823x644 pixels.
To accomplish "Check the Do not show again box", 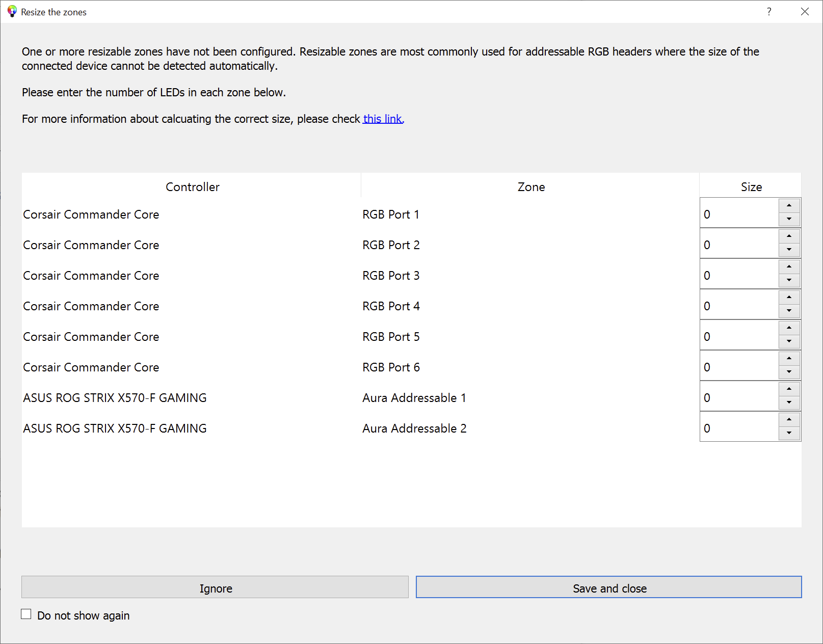I will 26,614.
